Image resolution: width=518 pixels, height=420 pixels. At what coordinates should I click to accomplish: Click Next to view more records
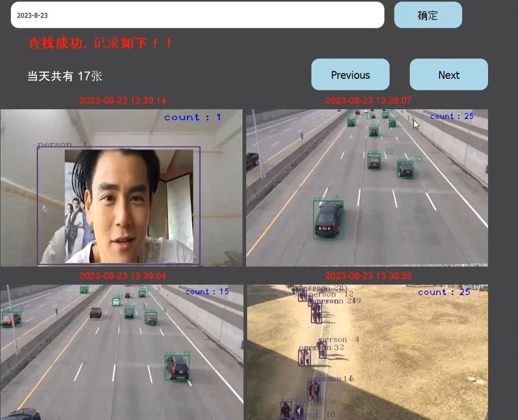(x=448, y=75)
